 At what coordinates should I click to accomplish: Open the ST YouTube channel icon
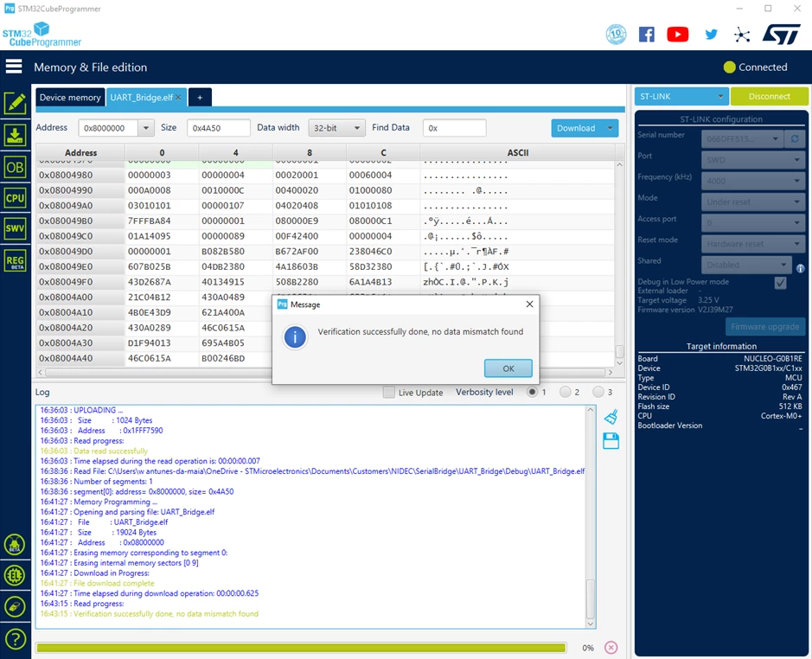[x=678, y=35]
